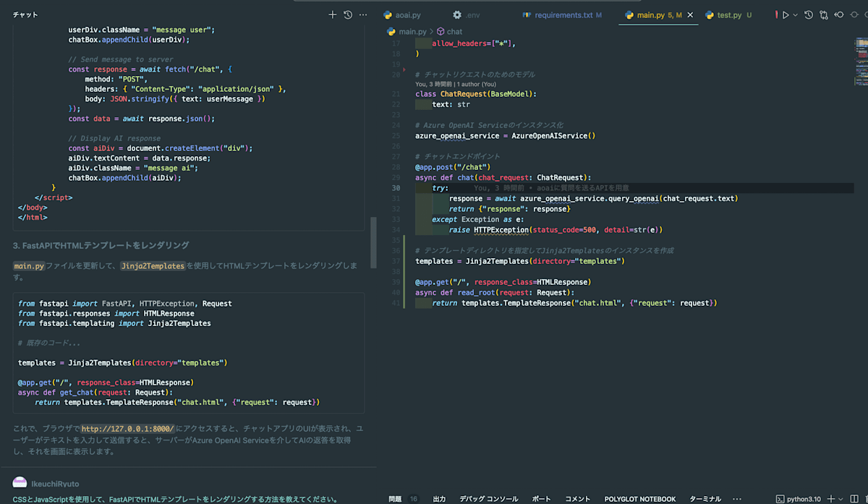
Task: Click templates = Jinja2Templates line in editor
Action: (519, 261)
